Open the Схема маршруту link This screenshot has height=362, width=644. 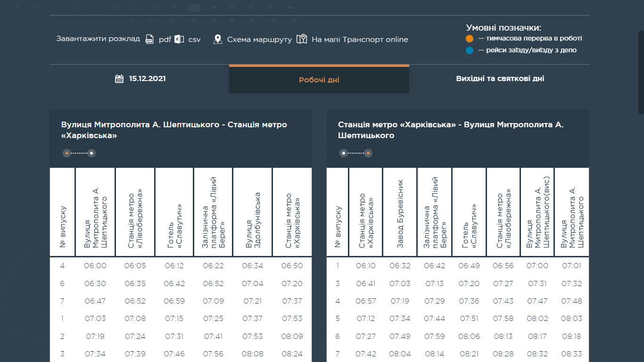[259, 40]
